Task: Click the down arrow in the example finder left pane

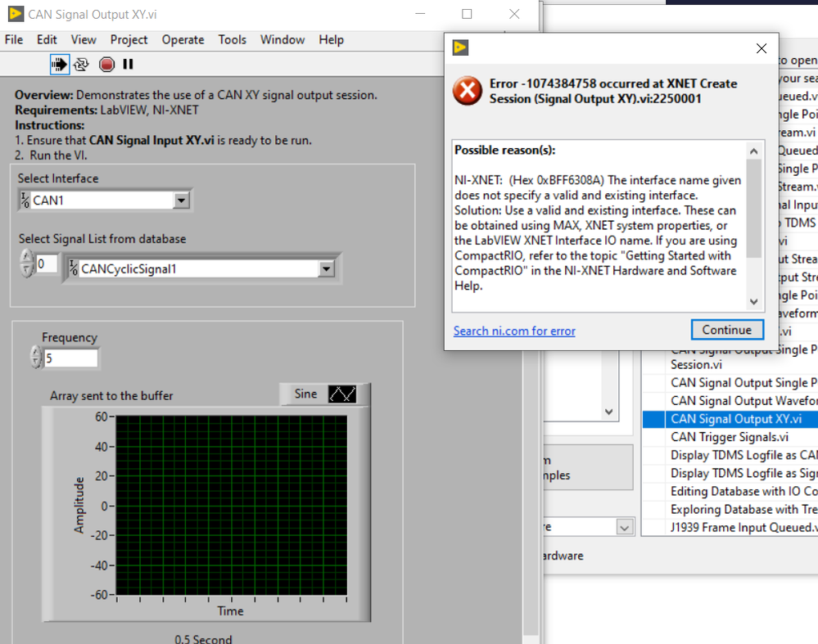Action: tap(609, 412)
